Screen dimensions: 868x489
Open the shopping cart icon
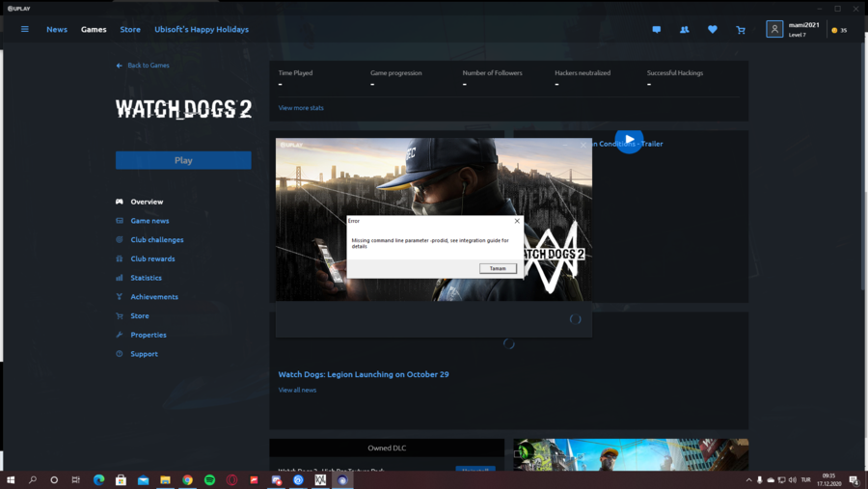coord(741,30)
